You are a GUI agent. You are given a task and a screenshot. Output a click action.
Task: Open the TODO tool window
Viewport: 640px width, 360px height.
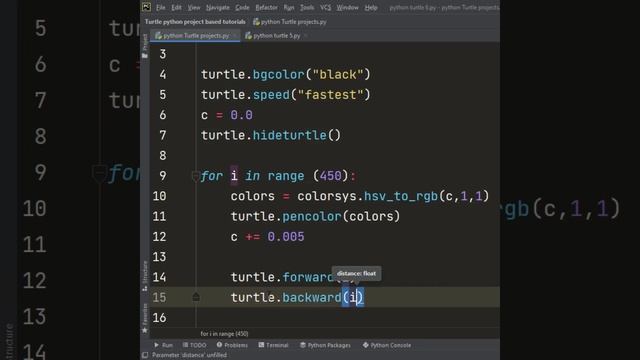pos(194,345)
